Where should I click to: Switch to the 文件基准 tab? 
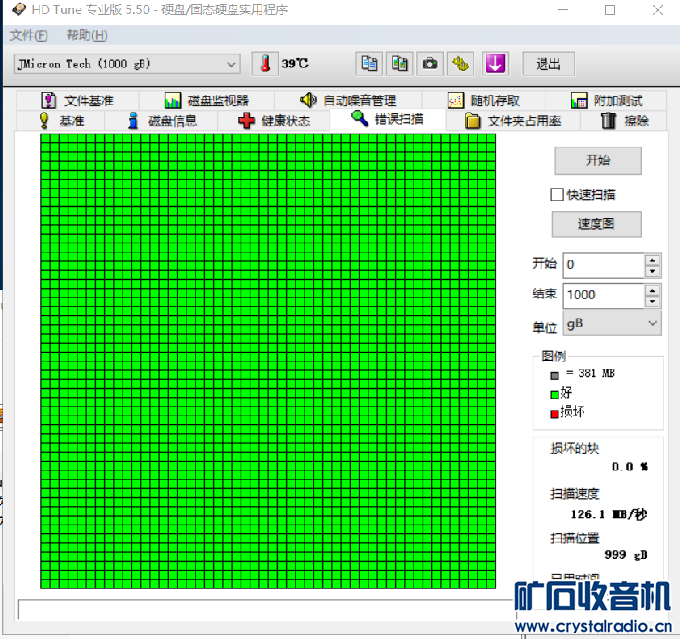pyautogui.click(x=78, y=101)
